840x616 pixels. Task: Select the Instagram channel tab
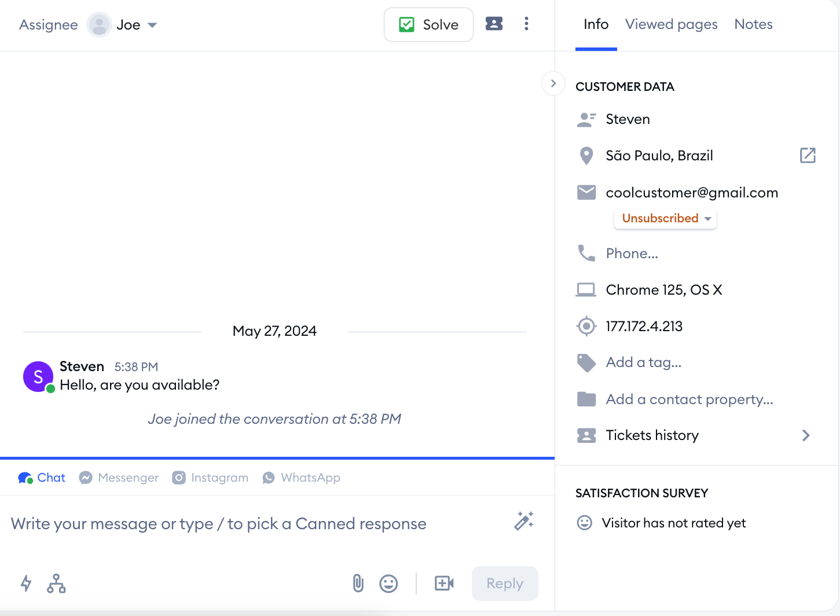tap(210, 478)
